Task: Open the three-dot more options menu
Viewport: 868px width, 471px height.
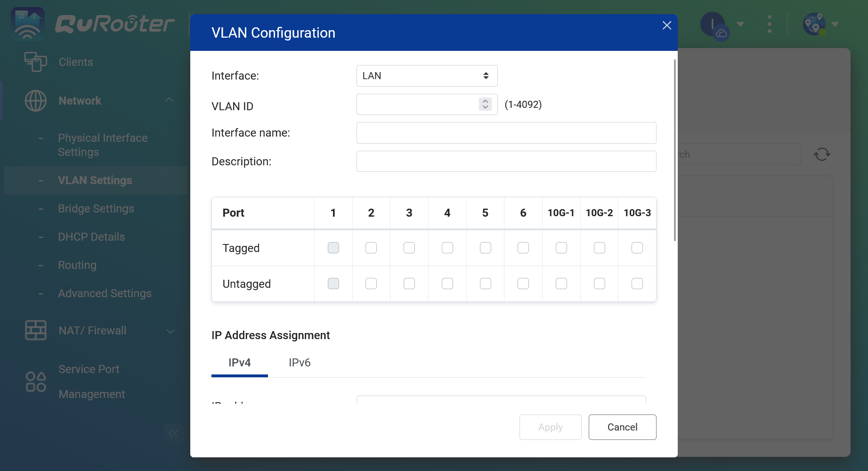Action: click(x=769, y=24)
